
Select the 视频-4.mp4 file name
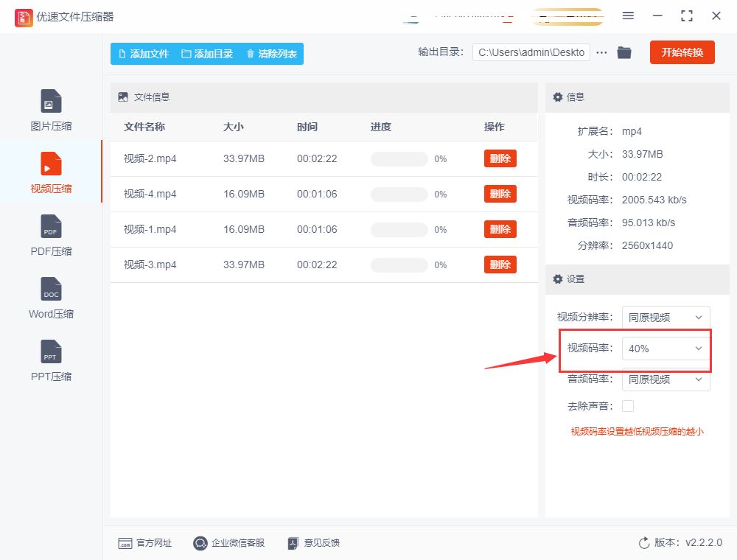[150, 194]
